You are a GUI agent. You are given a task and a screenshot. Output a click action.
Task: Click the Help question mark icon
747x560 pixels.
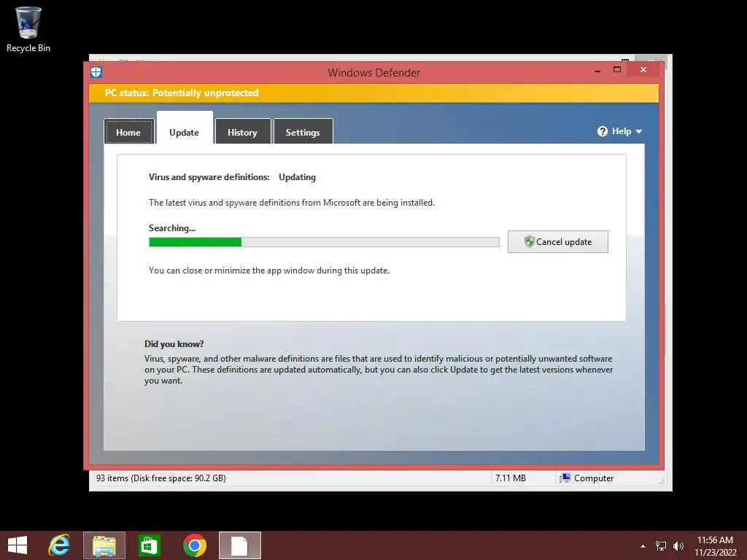[603, 131]
